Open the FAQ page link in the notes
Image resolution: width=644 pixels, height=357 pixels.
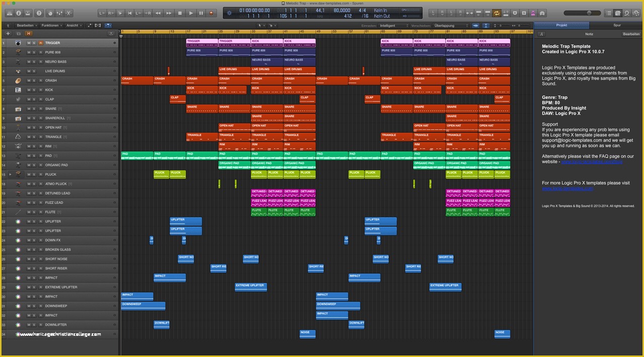(592, 162)
